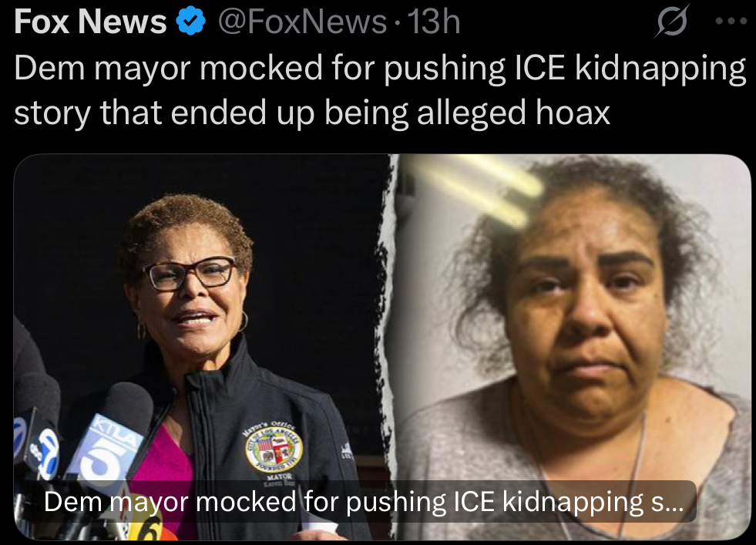This screenshot has height=545, width=756.
Task: Click the blue verified checkmark badge
Action: click(191, 22)
